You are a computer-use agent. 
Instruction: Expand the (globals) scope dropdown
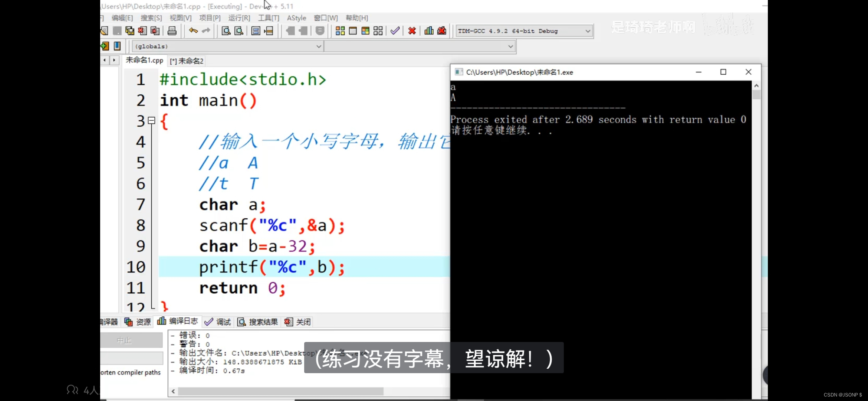pos(318,46)
